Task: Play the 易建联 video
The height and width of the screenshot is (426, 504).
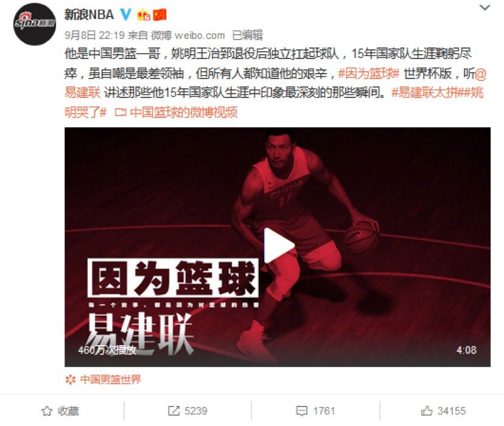Action: pyautogui.click(x=278, y=245)
